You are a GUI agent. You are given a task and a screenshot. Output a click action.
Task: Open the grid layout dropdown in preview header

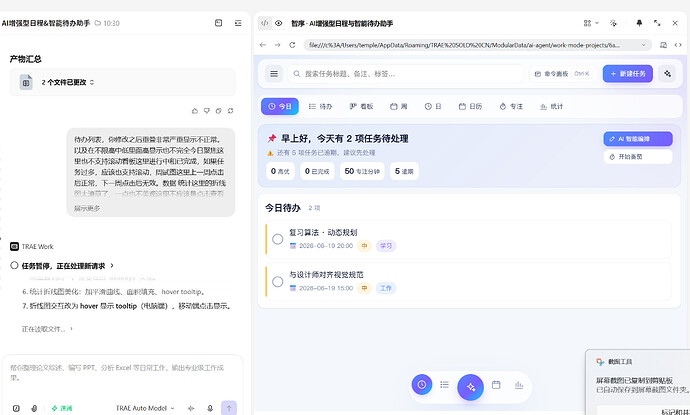click(x=591, y=23)
